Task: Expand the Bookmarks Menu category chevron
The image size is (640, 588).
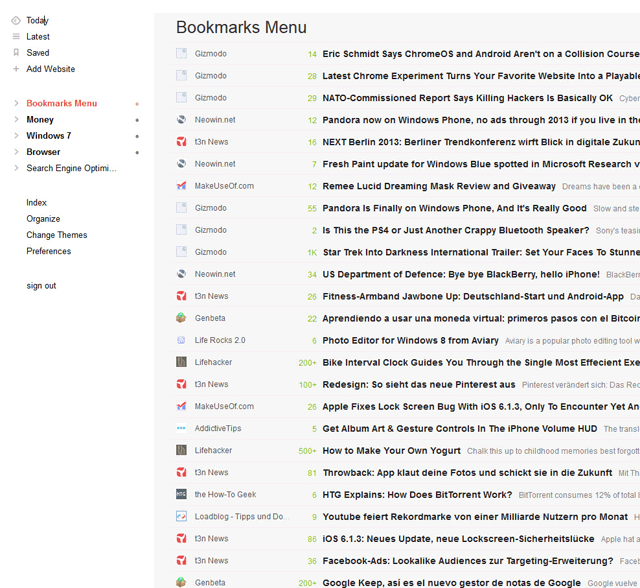Action: pyautogui.click(x=16, y=103)
